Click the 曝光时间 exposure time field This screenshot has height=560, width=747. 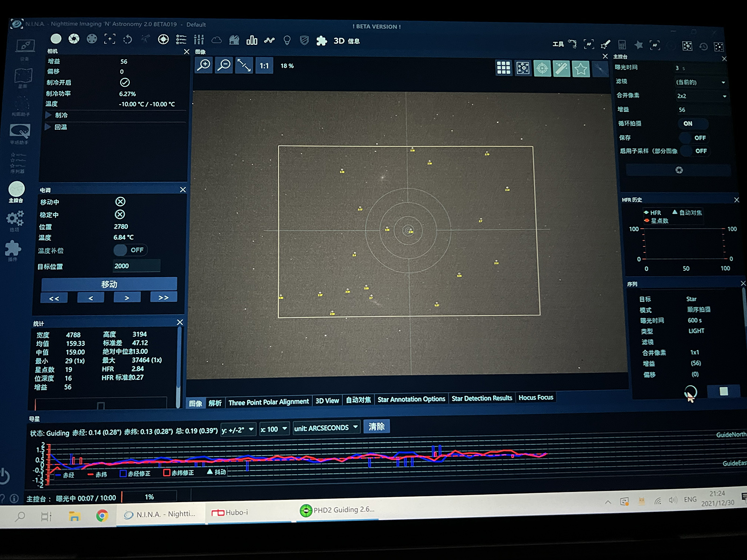tap(701, 68)
